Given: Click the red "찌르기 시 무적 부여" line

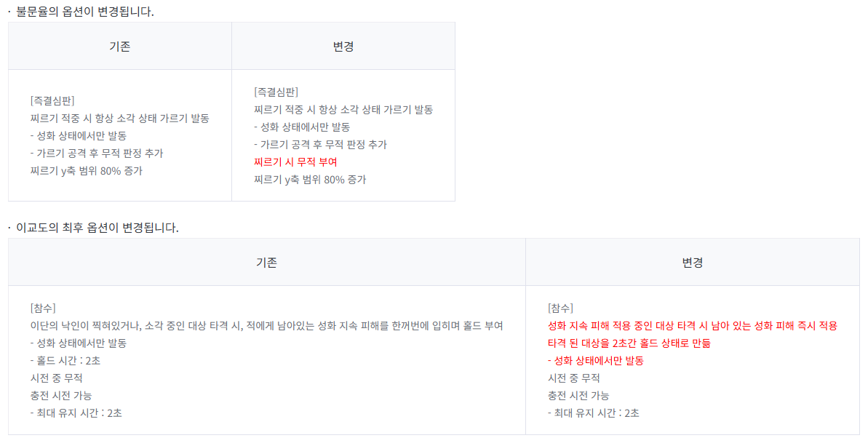Looking at the screenshot, I should (x=295, y=162).
